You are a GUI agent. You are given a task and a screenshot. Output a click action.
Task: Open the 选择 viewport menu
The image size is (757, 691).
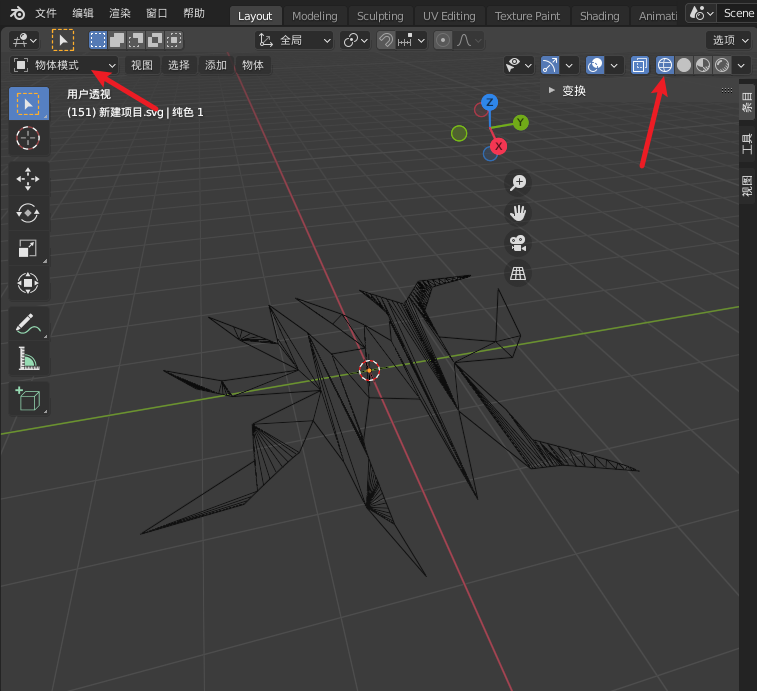click(x=179, y=65)
